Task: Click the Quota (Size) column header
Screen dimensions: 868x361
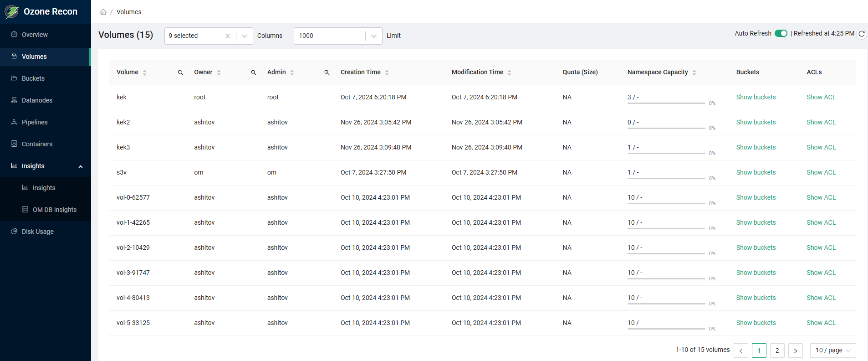Action: click(x=580, y=72)
